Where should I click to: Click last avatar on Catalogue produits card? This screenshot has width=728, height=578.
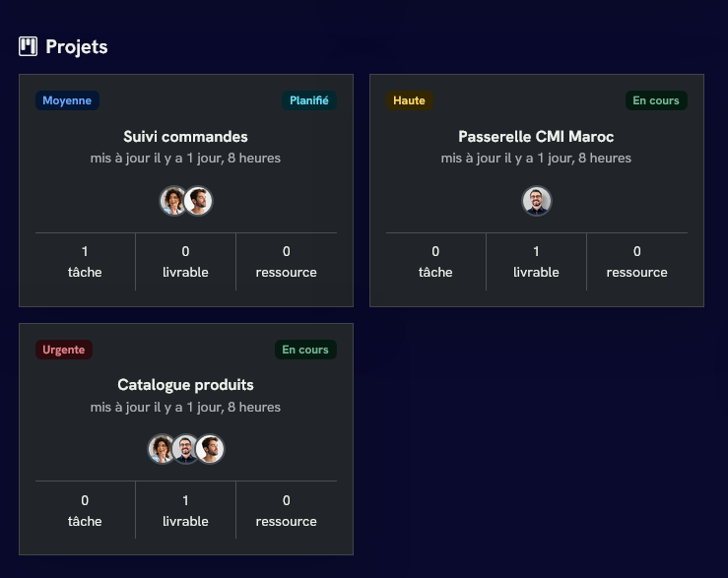point(210,449)
